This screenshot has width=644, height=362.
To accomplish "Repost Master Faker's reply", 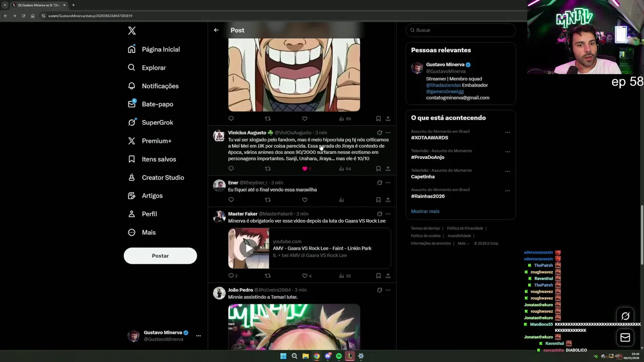I will [268, 276].
